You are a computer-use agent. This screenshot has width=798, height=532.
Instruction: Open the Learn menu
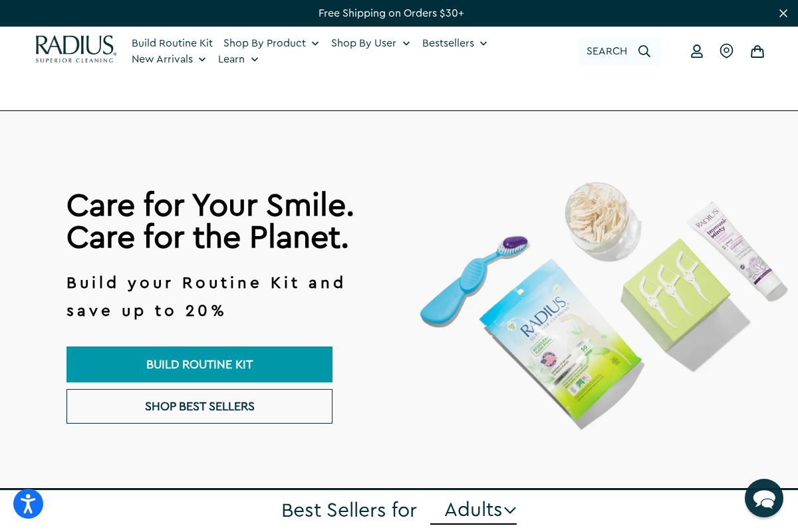pos(238,59)
